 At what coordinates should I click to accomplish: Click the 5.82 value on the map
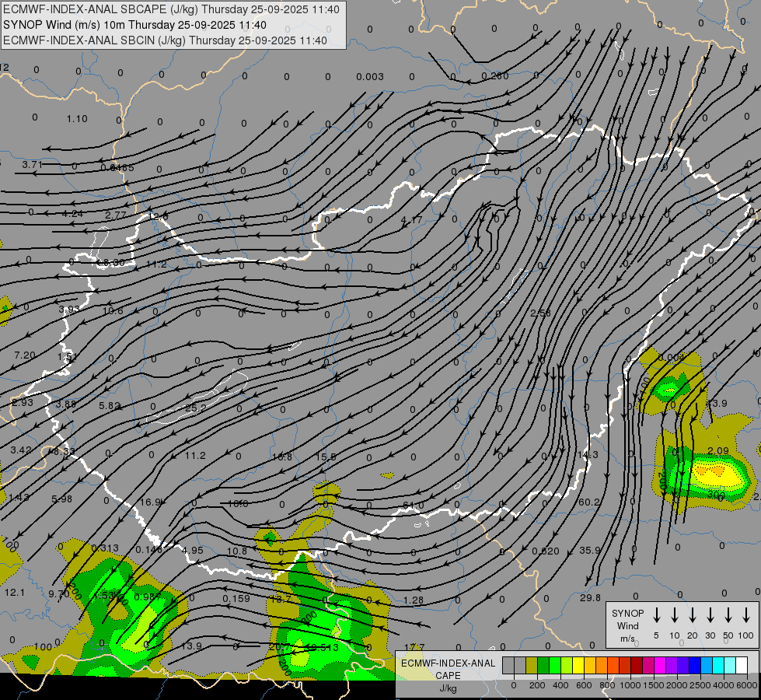[109, 405]
